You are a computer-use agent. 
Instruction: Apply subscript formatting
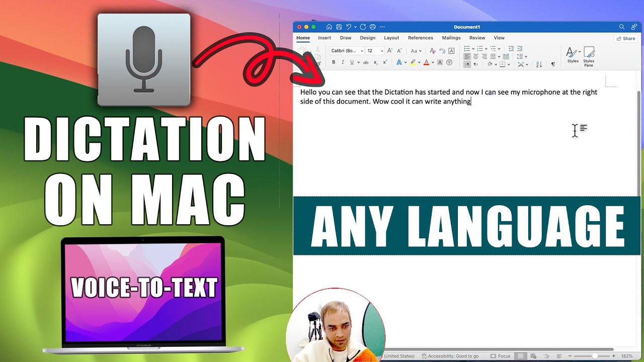tap(375, 62)
